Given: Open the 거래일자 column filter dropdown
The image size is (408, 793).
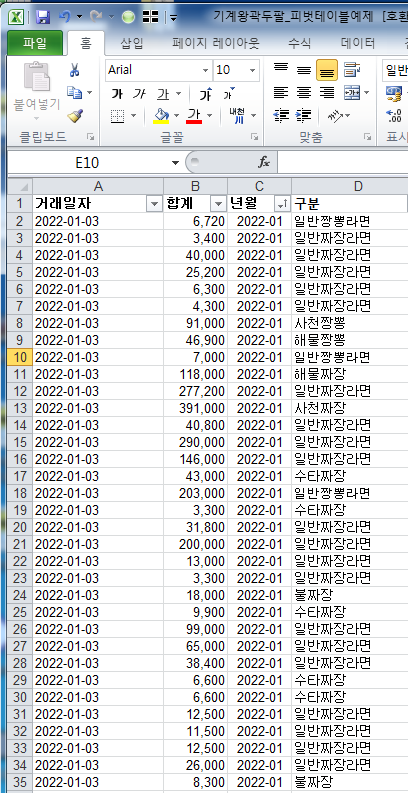Looking at the screenshot, I should click(x=154, y=204).
